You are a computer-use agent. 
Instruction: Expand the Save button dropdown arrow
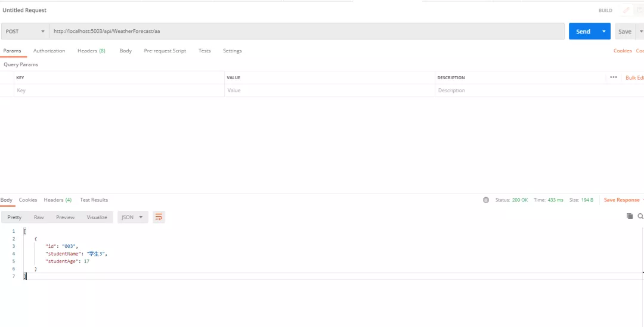tap(640, 31)
